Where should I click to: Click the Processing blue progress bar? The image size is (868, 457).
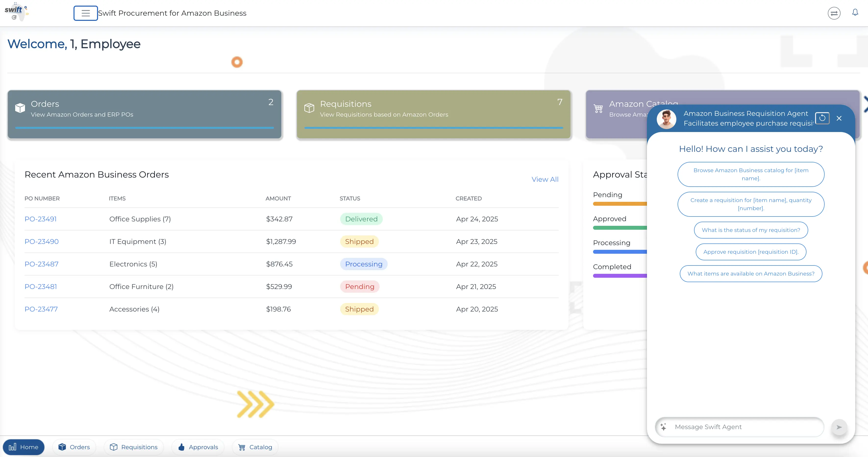click(620, 252)
